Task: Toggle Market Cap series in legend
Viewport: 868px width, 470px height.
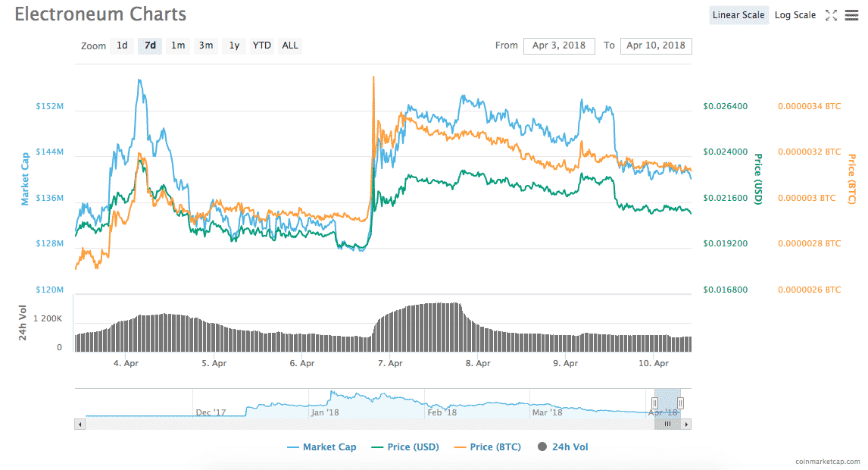Action: pyautogui.click(x=322, y=447)
